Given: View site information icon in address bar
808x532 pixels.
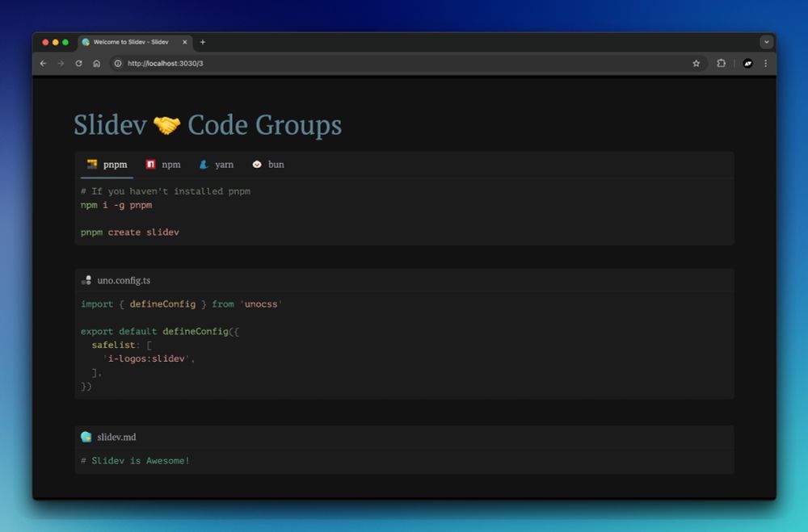Looking at the screenshot, I should pyautogui.click(x=117, y=63).
